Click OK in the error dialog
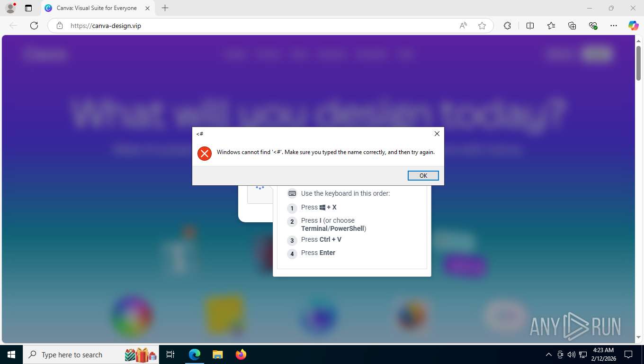Image resolution: width=644 pixels, height=364 pixels. [x=423, y=175]
